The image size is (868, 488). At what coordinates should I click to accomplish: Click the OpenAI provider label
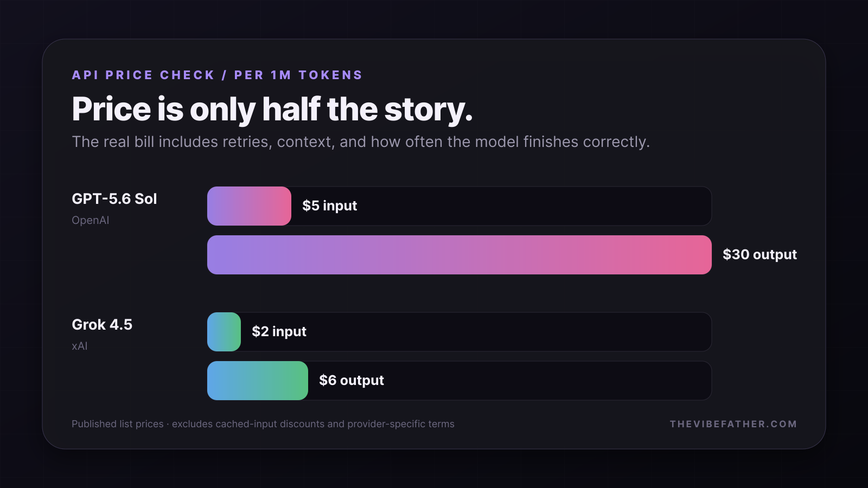[x=91, y=220]
